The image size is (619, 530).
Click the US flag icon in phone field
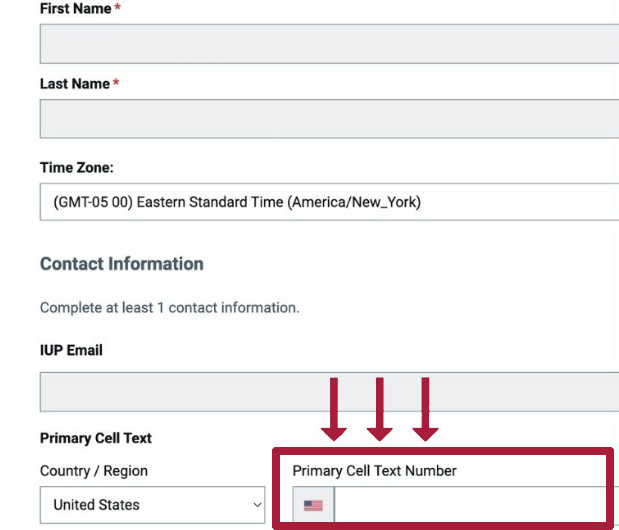[313, 505]
